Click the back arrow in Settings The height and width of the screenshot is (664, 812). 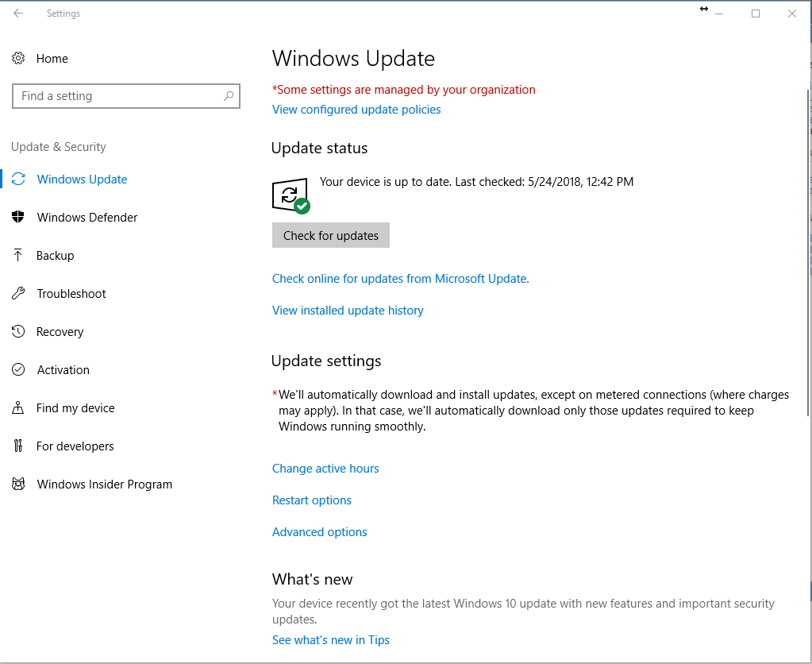point(18,14)
